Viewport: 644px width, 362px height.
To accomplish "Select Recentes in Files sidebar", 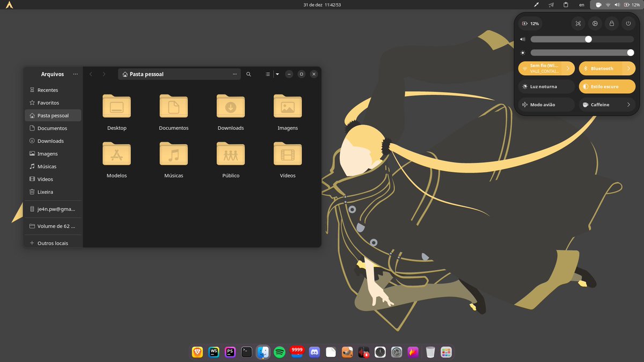I will click(x=53, y=90).
